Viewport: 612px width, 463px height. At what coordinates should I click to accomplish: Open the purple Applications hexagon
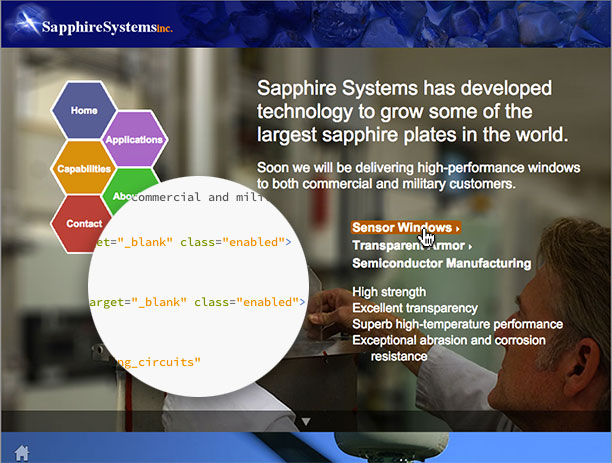click(x=133, y=139)
